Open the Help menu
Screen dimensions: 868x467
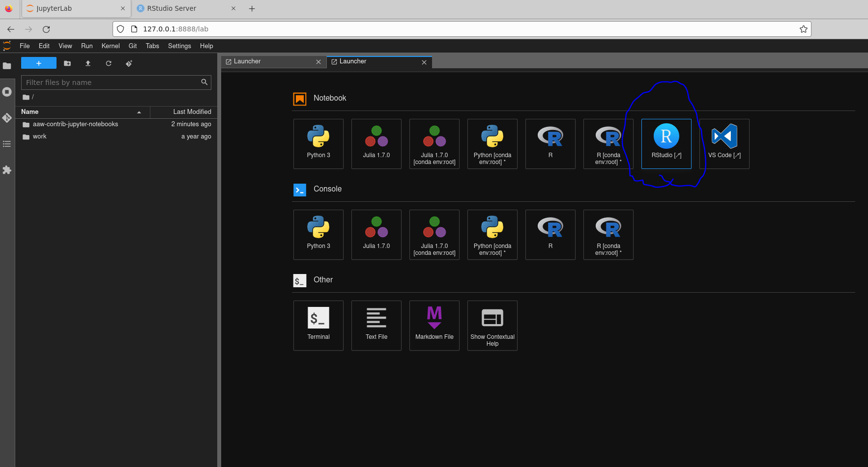[x=206, y=46]
